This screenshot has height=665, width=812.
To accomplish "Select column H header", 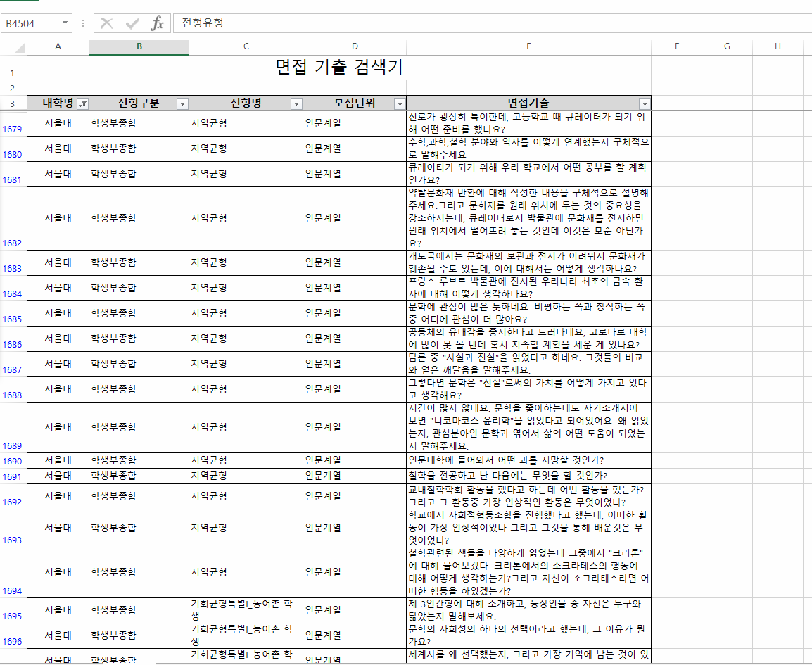I will (x=778, y=46).
